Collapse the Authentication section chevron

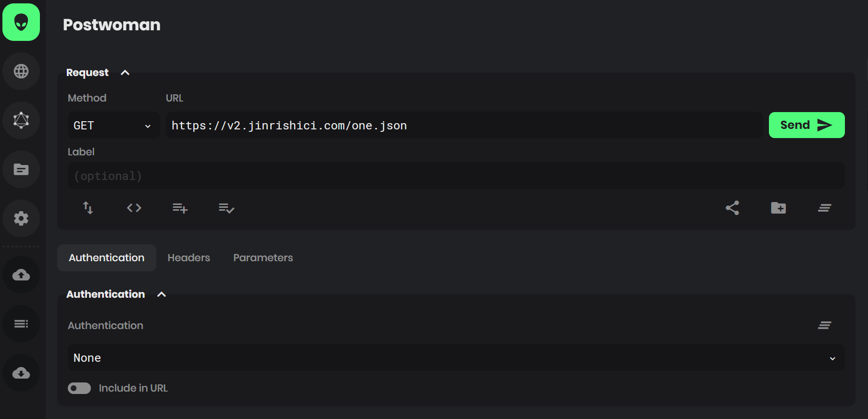(162, 294)
